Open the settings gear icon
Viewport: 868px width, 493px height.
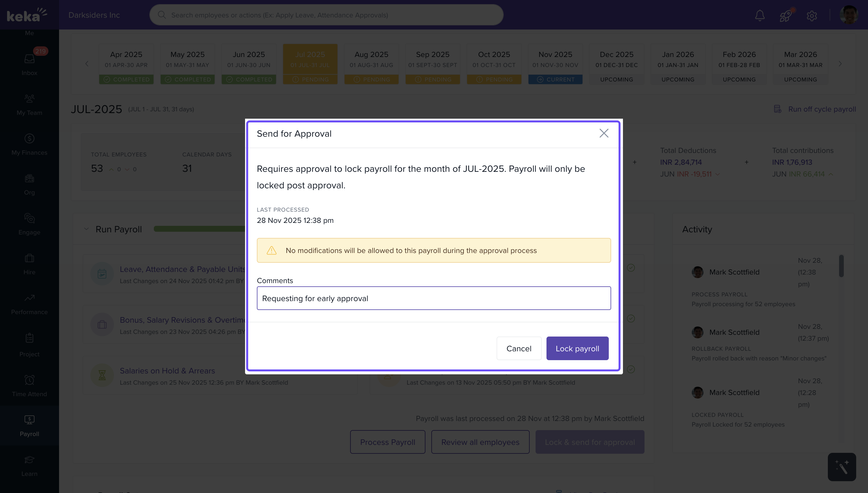click(x=812, y=16)
